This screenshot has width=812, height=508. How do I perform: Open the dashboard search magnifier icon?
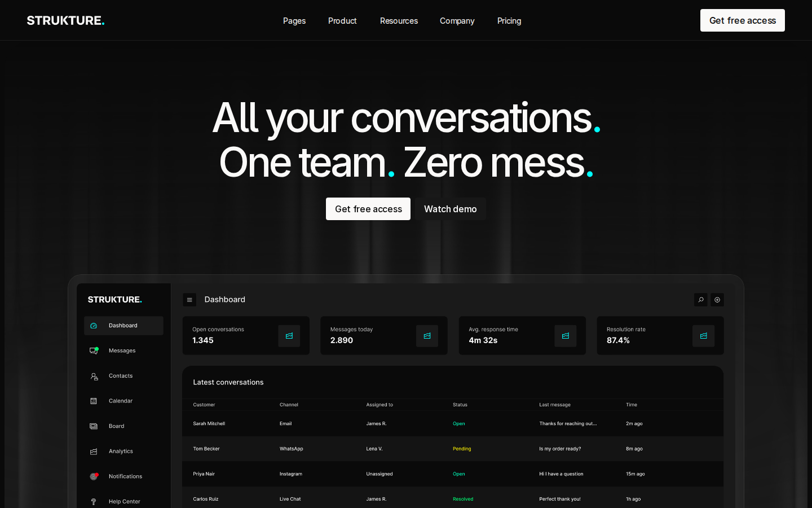pos(701,300)
